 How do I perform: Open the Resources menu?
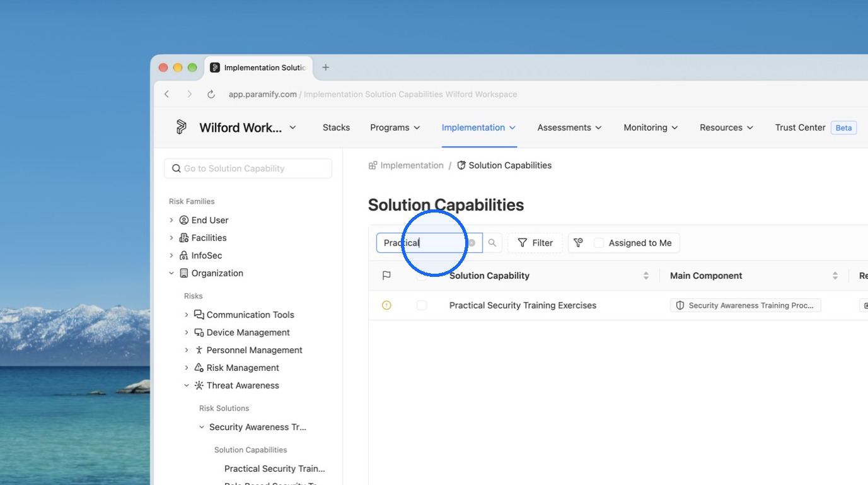pyautogui.click(x=727, y=127)
